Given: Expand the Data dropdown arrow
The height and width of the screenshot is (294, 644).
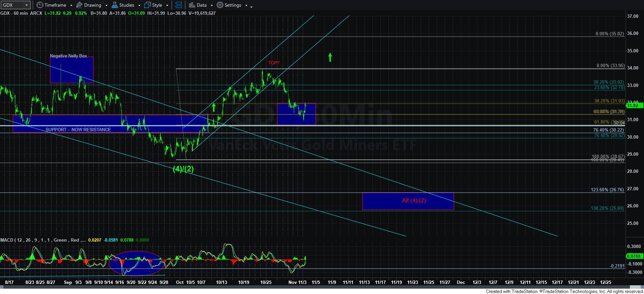Looking at the screenshot, I should [x=212, y=5].
